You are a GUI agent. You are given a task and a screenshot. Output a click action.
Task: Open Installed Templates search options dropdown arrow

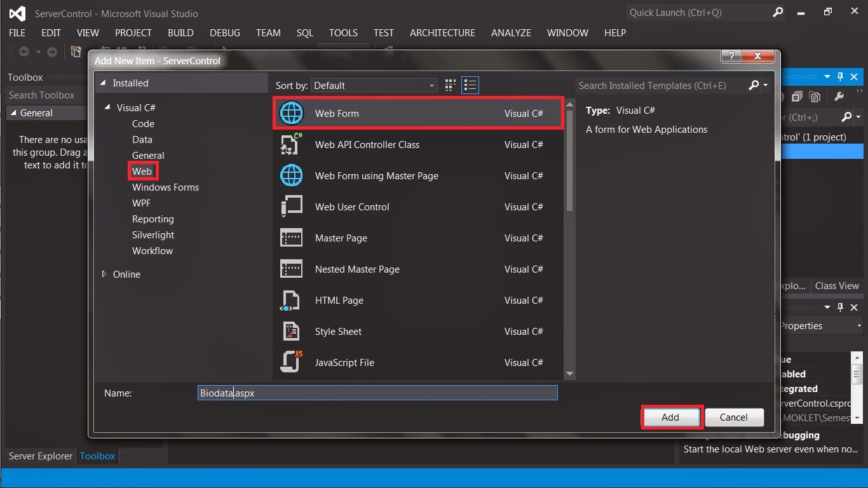coord(766,86)
